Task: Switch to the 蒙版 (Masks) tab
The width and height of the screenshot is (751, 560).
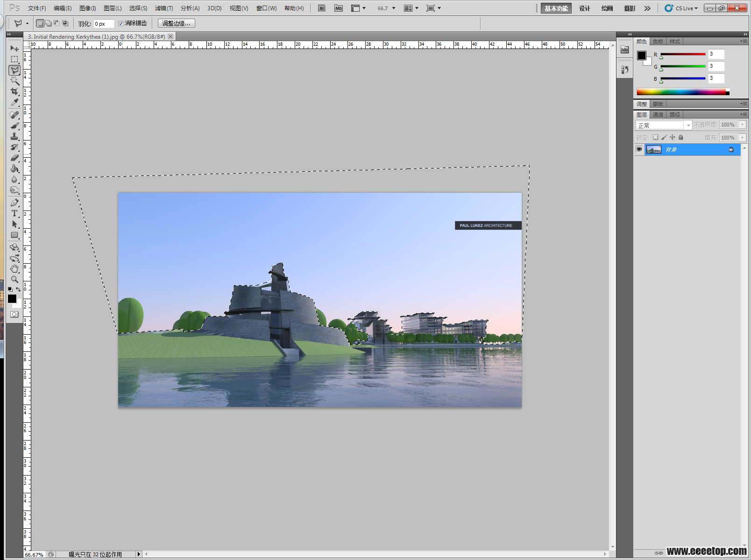Action: tap(658, 104)
